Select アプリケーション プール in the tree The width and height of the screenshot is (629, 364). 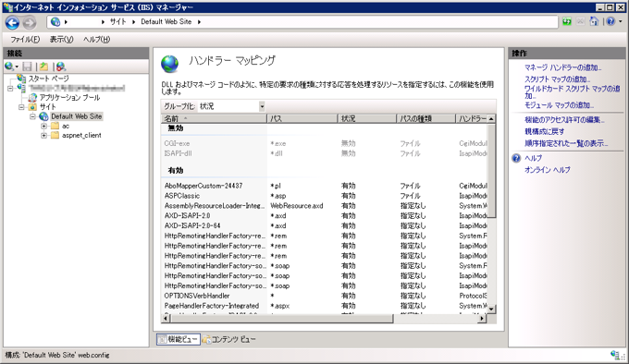click(69, 97)
